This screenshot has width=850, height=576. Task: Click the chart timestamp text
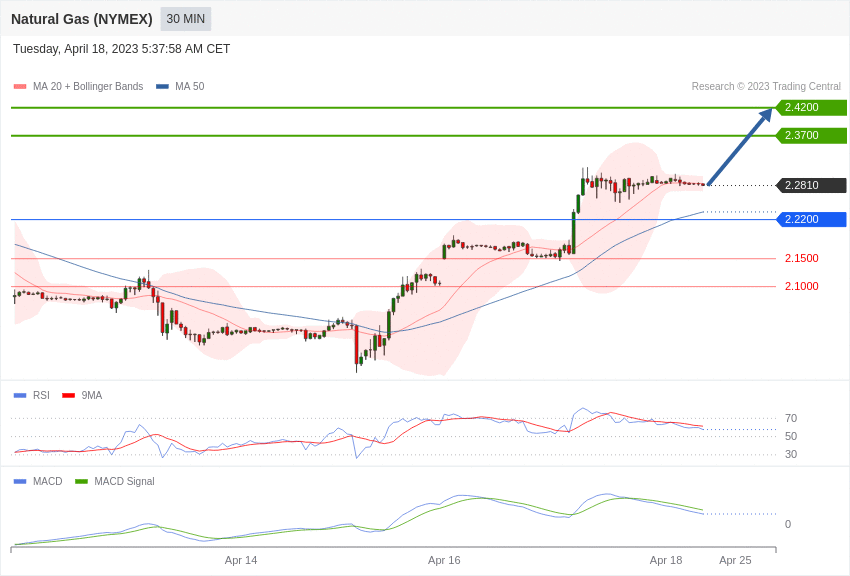pyautogui.click(x=121, y=49)
